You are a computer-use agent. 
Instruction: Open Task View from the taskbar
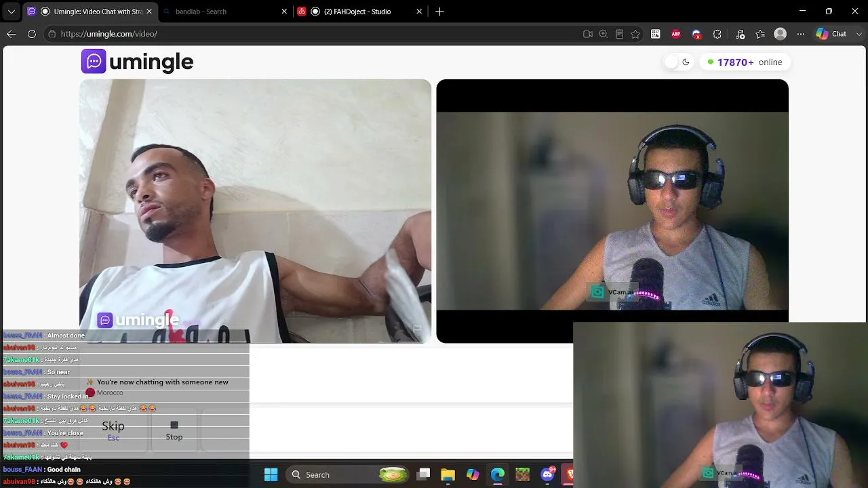423,474
